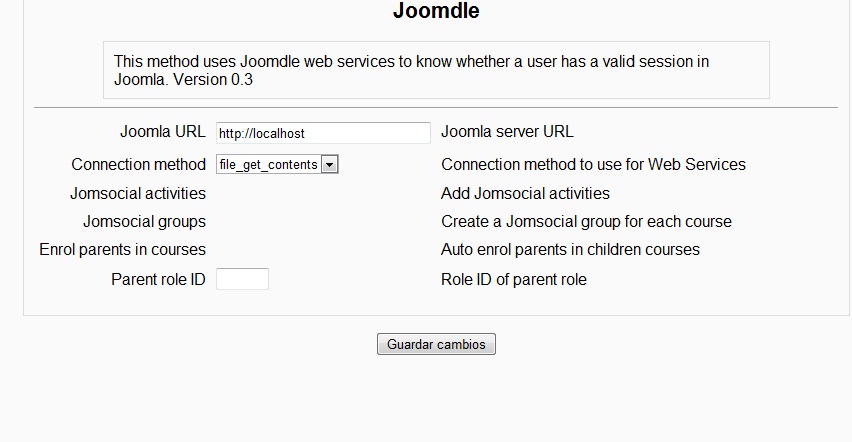Viewport: 852px width, 442px height.
Task: Select the file_get_contents combo box value
Action: point(268,165)
